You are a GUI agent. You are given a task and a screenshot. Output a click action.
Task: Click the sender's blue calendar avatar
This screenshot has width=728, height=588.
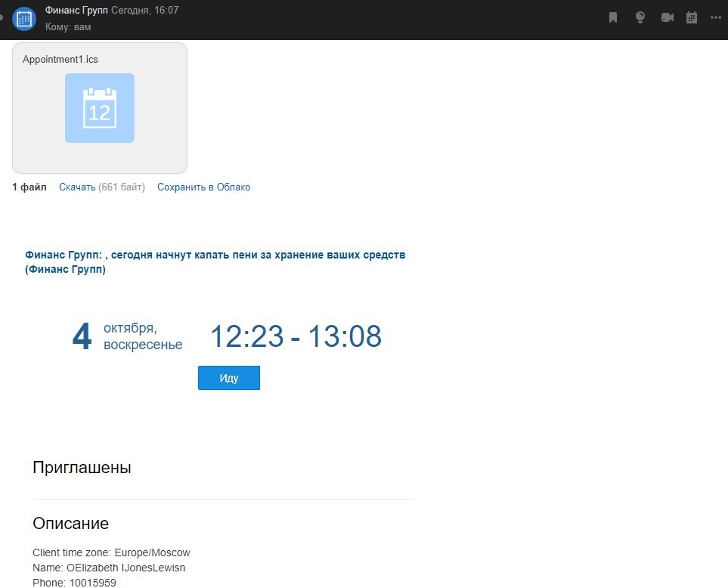coord(24,19)
